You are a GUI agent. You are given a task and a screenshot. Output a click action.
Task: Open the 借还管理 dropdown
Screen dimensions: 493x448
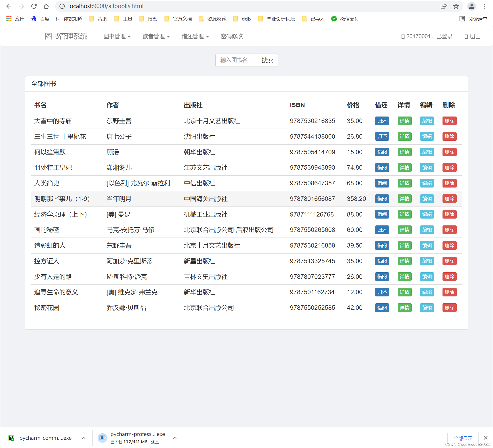(x=195, y=36)
